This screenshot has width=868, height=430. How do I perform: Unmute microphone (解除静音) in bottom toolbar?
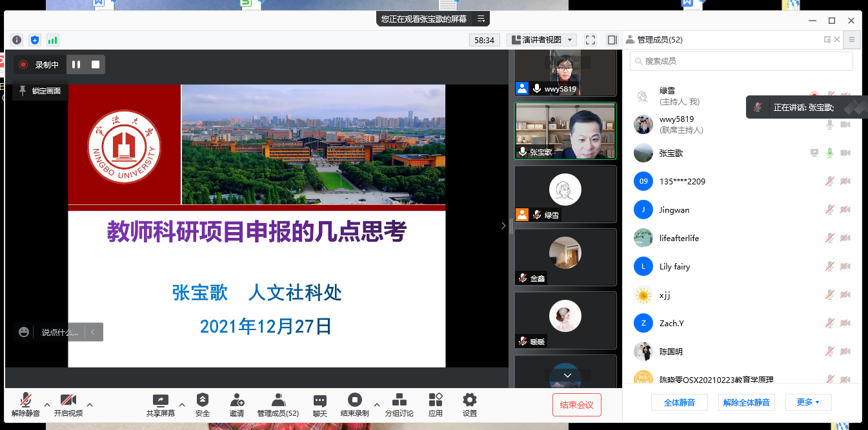point(26,400)
